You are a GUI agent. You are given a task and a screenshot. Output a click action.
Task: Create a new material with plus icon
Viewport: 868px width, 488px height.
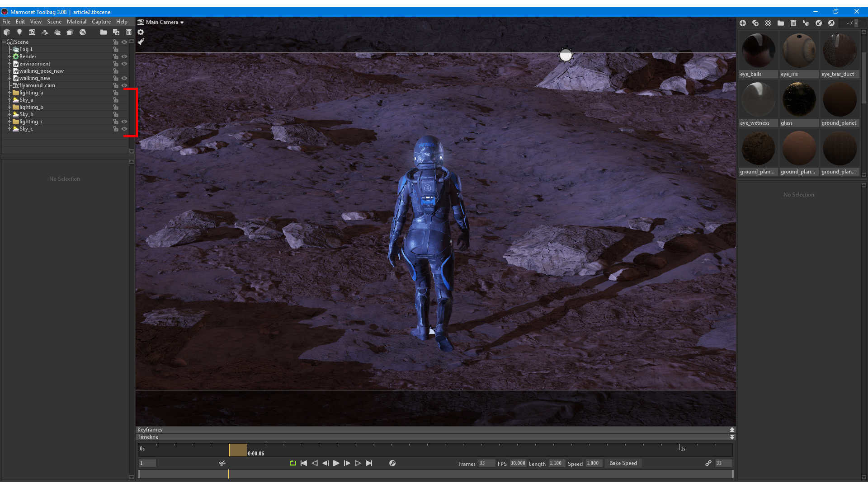(743, 23)
